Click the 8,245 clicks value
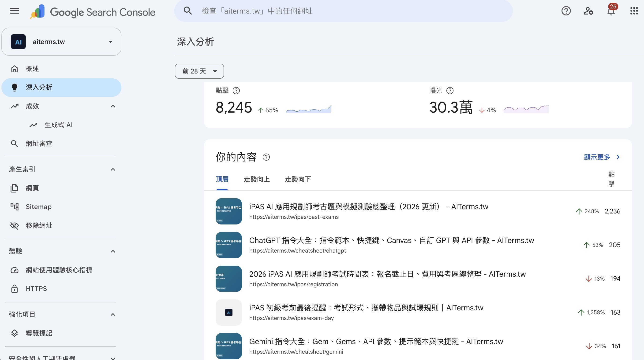Screen dimensions: 644x360 (234, 108)
